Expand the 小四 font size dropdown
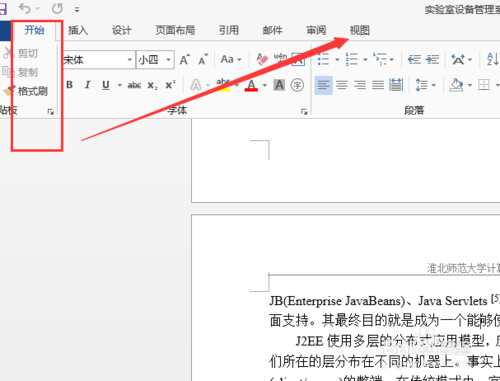Image resolution: width=500 pixels, height=381 pixels. click(169, 60)
